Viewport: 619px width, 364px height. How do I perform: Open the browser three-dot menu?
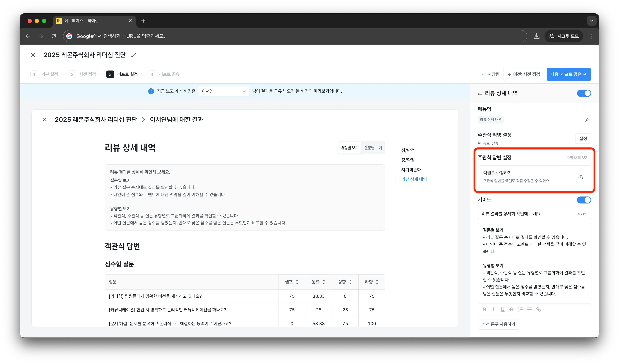591,36
